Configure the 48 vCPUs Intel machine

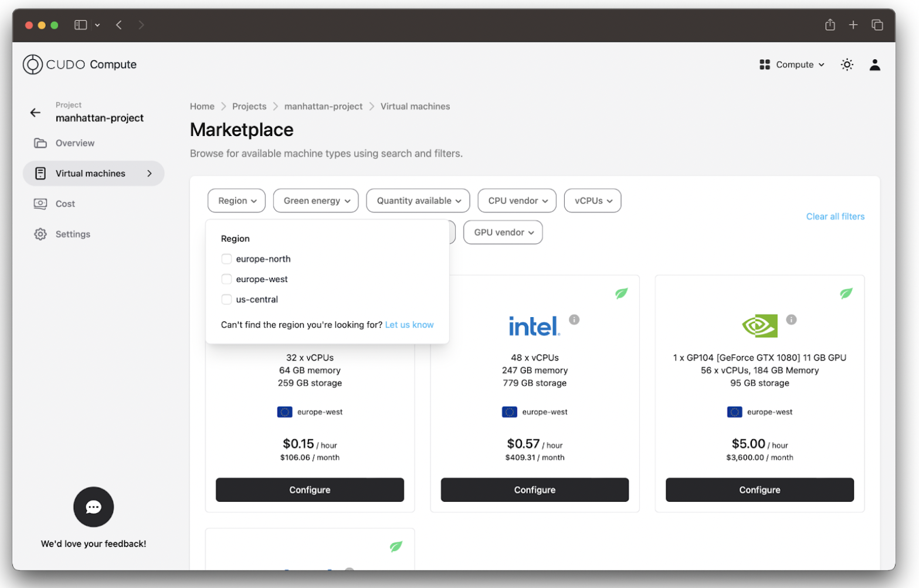tap(535, 490)
